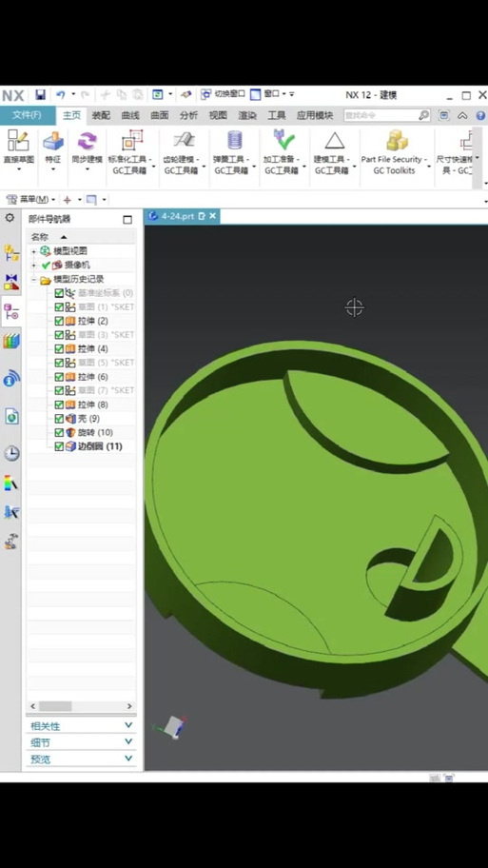The width and height of the screenshot is (488, 868).
Task: Switch to the 应用模块 ribbon tab
Action: click(x=315, y=115)
